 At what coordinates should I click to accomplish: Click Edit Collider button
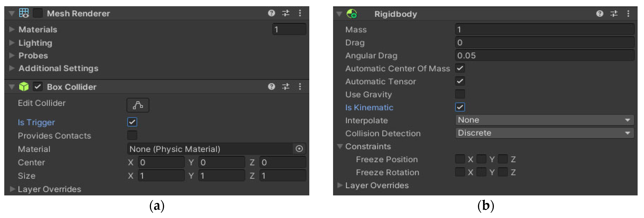(x=138, y=105)
